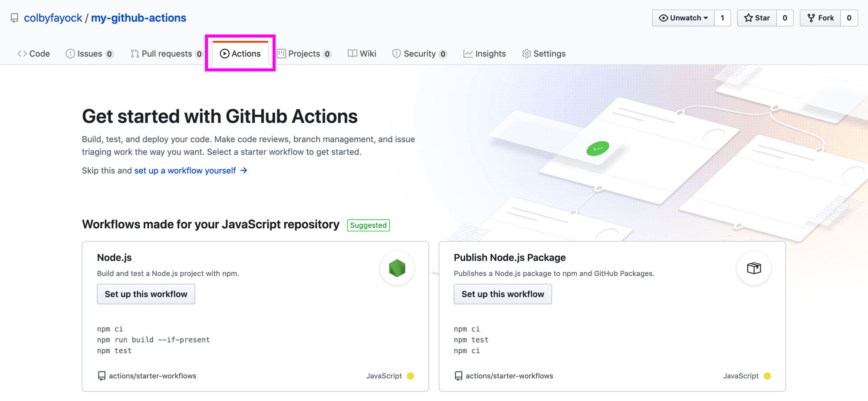Click the watchers count showing 1
This screenshot has width=868, height=401.
[722, 18]
